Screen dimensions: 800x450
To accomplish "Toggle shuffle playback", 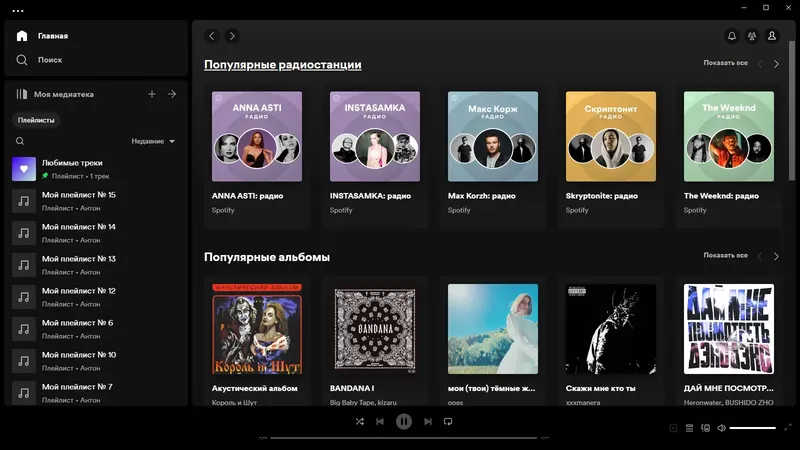I will point(360,421).
